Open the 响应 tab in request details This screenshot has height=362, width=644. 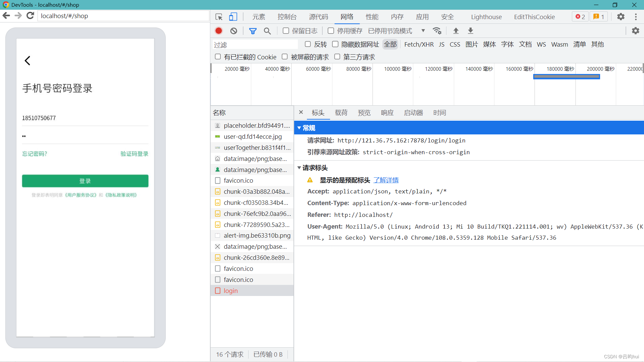coord(387,113)
